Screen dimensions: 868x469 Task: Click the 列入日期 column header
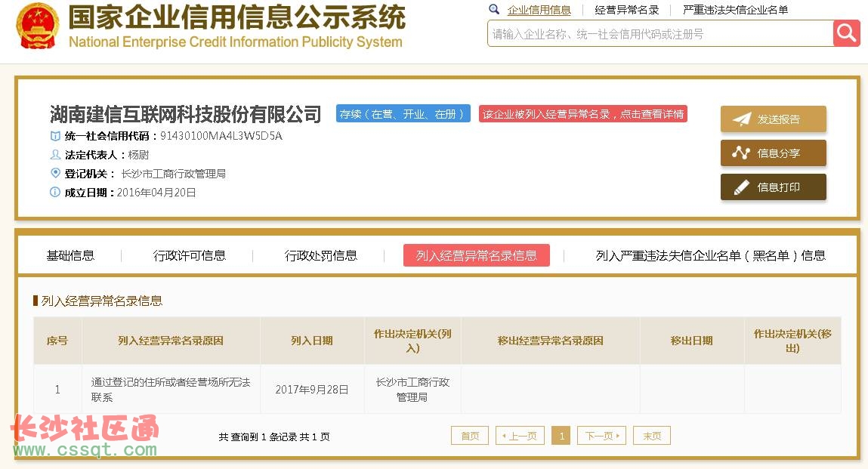[x=312, y=341]
